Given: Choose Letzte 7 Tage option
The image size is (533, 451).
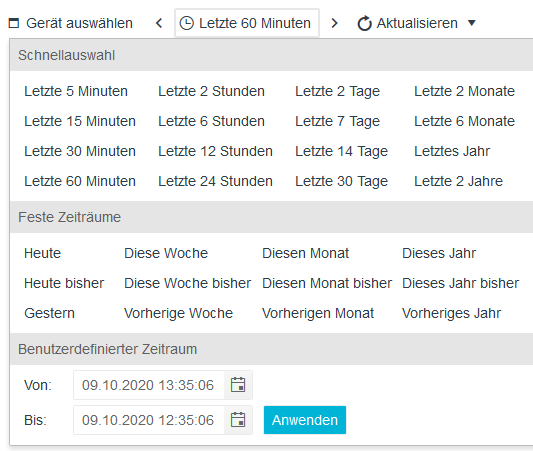Looking at the screenshot, I should (x=337, y=121).
